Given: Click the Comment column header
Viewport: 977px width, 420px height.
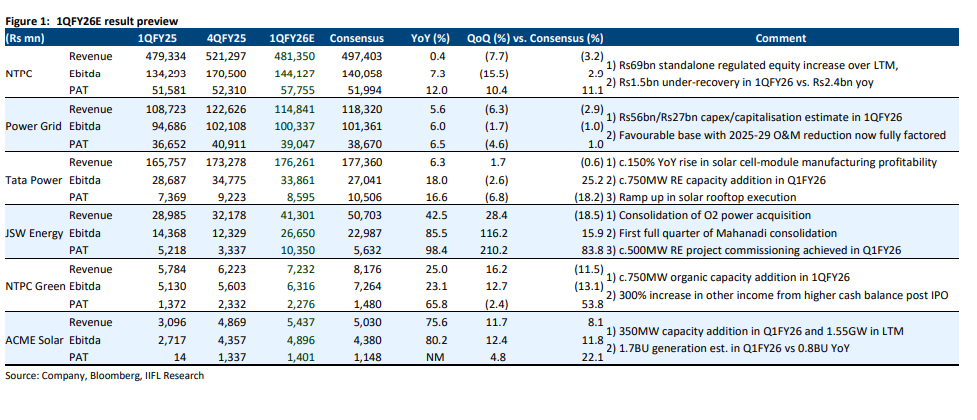Looking at the screenshot, I should click(x=781, y=38).
